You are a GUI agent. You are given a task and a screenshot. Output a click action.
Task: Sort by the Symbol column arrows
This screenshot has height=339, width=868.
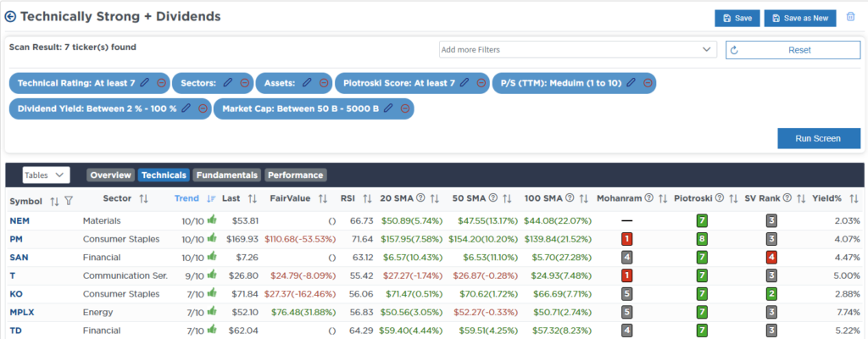click(x=54, y=201)
